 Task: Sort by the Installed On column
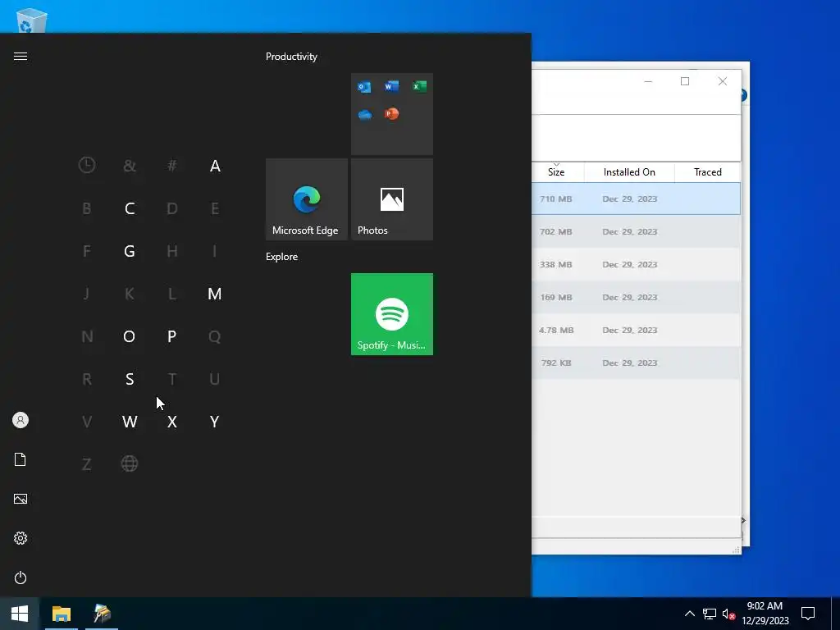point(629,172)
